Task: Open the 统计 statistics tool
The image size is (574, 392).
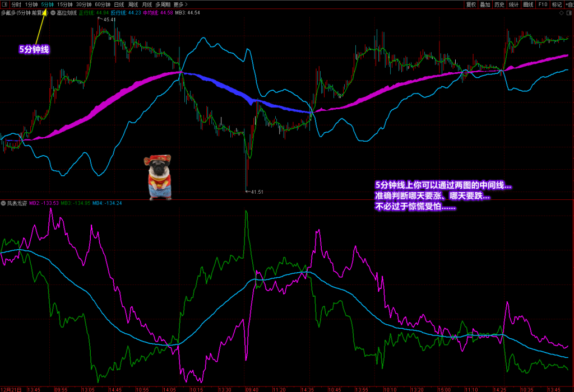Action: (x=513, y=4)
